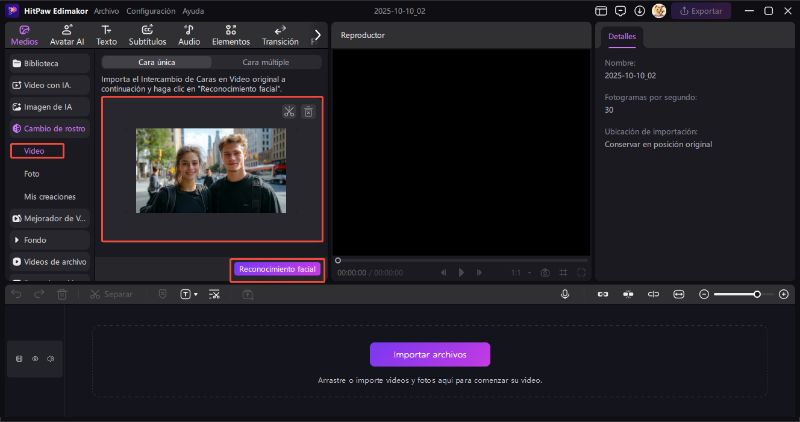Click the user avatar in the title bar
Screen dimensions: 800x422
click(659, 11)
